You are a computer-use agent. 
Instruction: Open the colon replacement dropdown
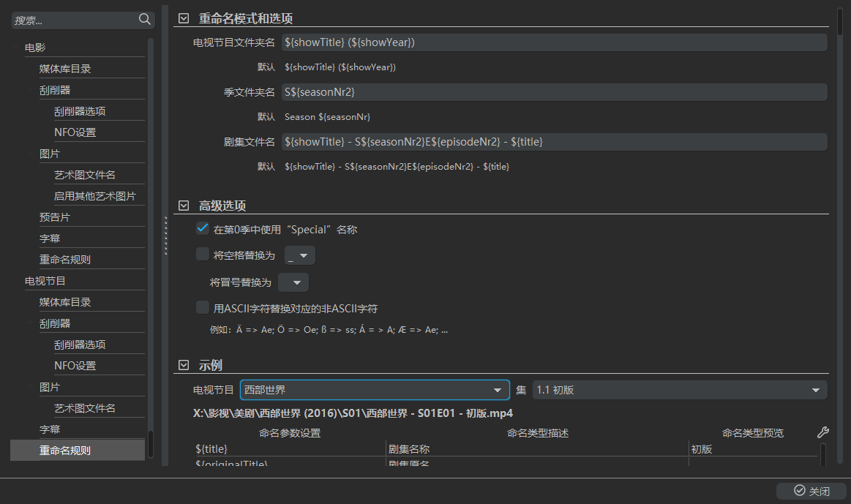[293, 282]
